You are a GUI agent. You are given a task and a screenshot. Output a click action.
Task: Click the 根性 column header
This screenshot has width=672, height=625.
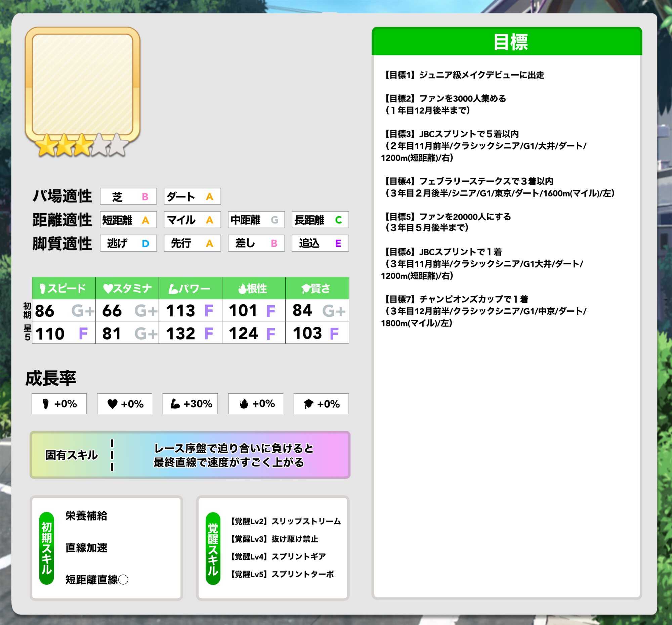coord(254,288)
